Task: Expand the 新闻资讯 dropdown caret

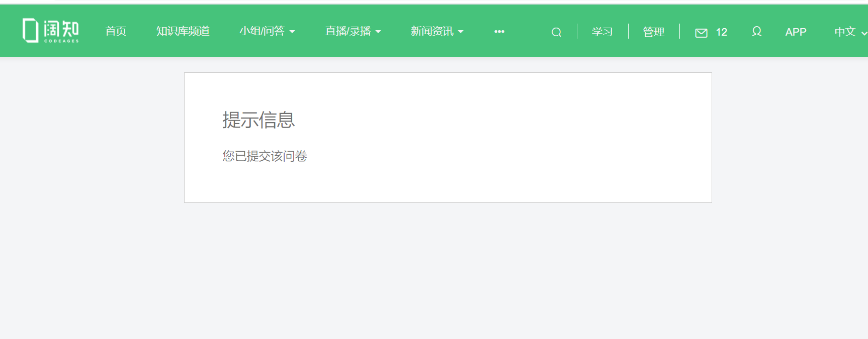Action: coord(461,32)
